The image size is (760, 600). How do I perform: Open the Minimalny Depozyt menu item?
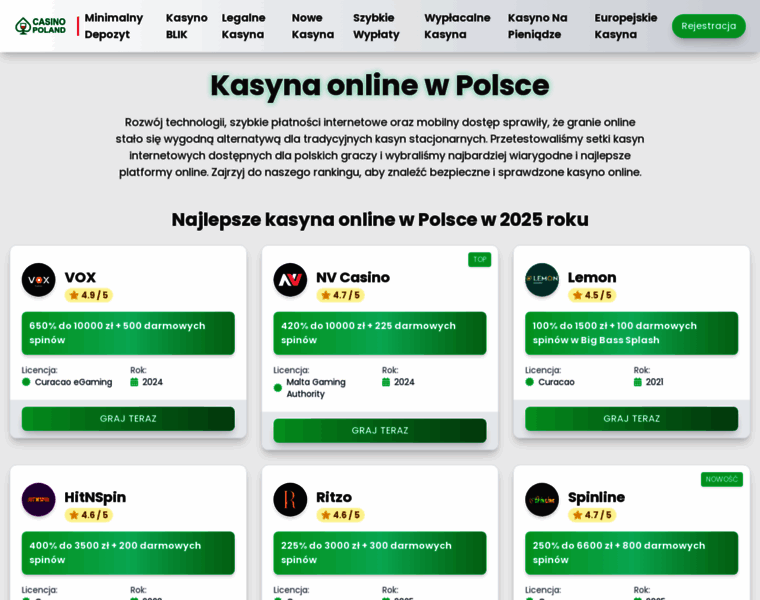pos(114,26)
